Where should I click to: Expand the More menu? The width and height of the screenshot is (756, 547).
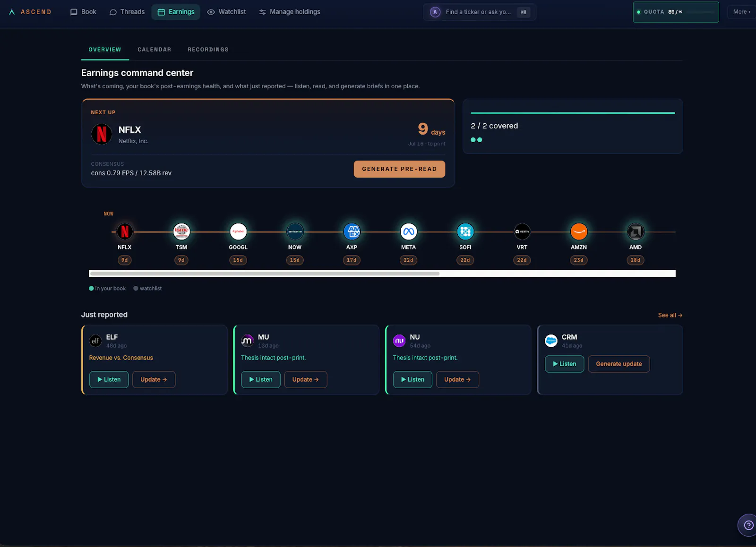point(741,12)
